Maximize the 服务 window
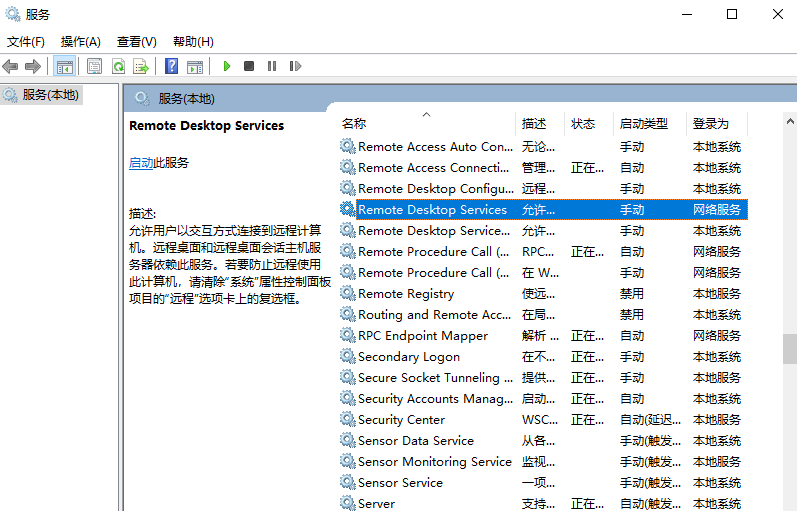The width and height of the screenshot is (797, 511). [732, 14]
